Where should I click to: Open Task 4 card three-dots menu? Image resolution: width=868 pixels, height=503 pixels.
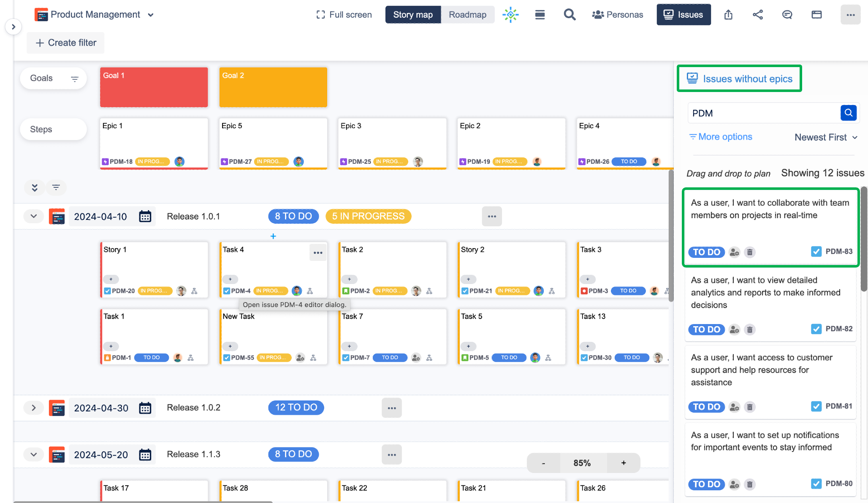(318, 253)
